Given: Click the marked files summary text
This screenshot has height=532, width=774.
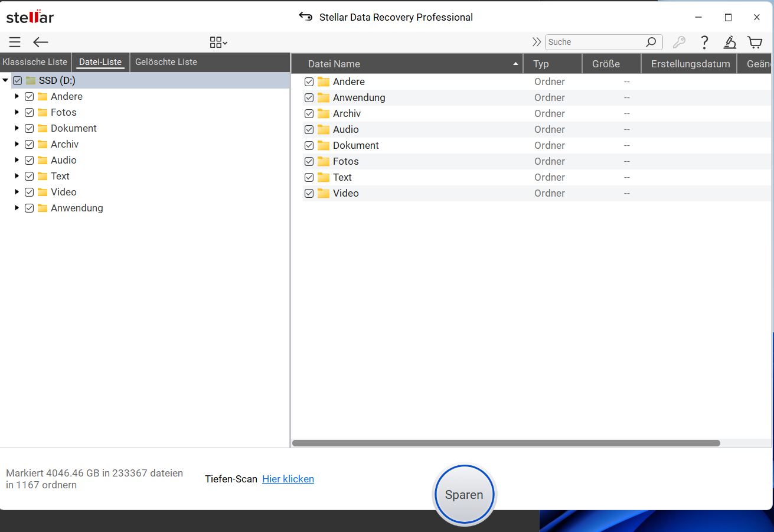Looking at the screenshot, I should click(94, 479).
